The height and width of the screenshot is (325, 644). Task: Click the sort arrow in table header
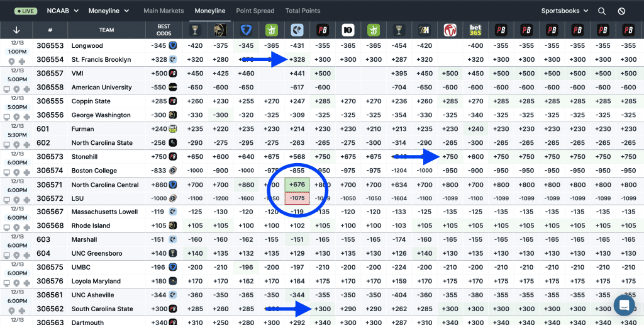tap(16, 30)
